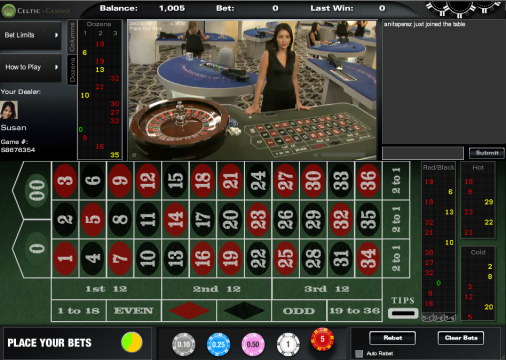Select the blue 0.25 chip
This screenshot has height=360, width=506.
tap(219, 344)
